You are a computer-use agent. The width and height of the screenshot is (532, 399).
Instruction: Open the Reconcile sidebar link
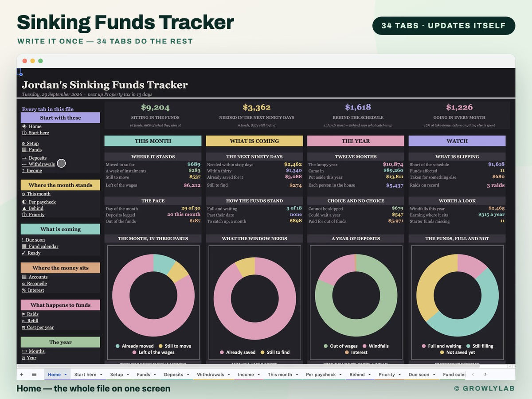pos(34,283)
